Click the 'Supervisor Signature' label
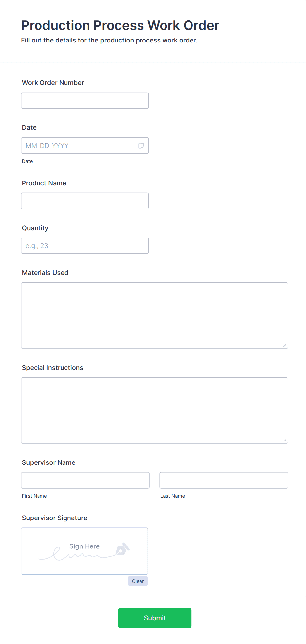The height and width of the screenshot is (644, 306). 55,518
